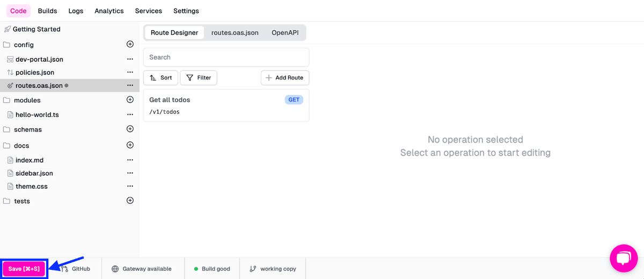Click the plus icon next to docs folder
The image size is (644, 279).
pos(130,145)
